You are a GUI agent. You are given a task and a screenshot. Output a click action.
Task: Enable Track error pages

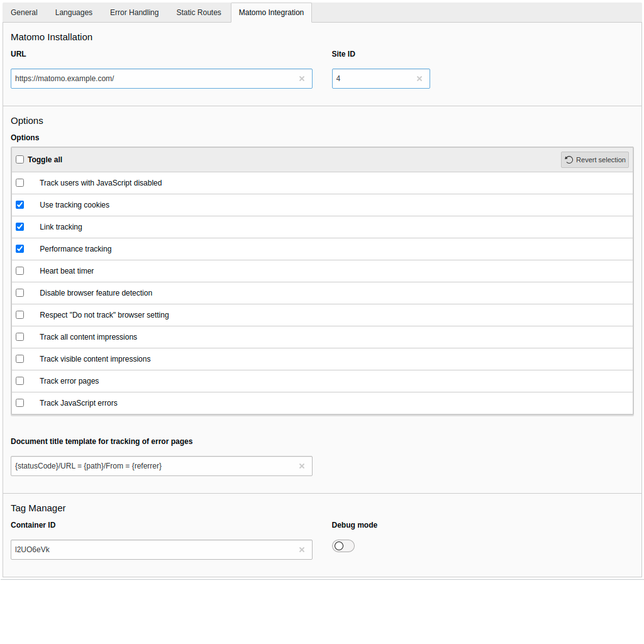click(x=20, y=381)
